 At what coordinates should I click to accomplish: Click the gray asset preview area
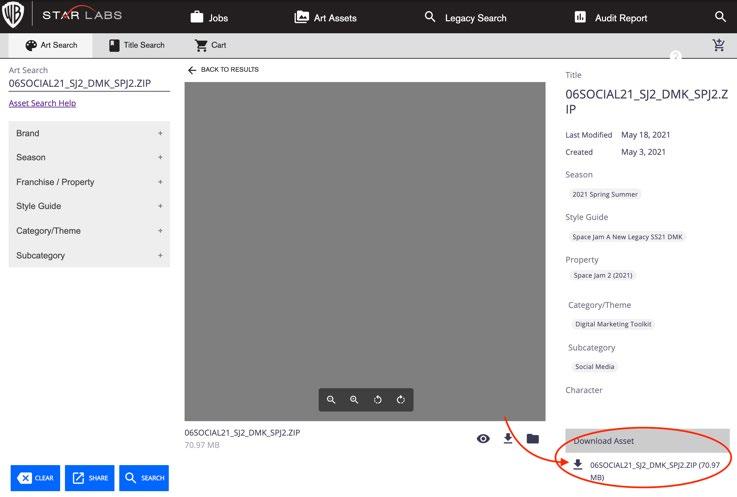(x=365, y=251)
